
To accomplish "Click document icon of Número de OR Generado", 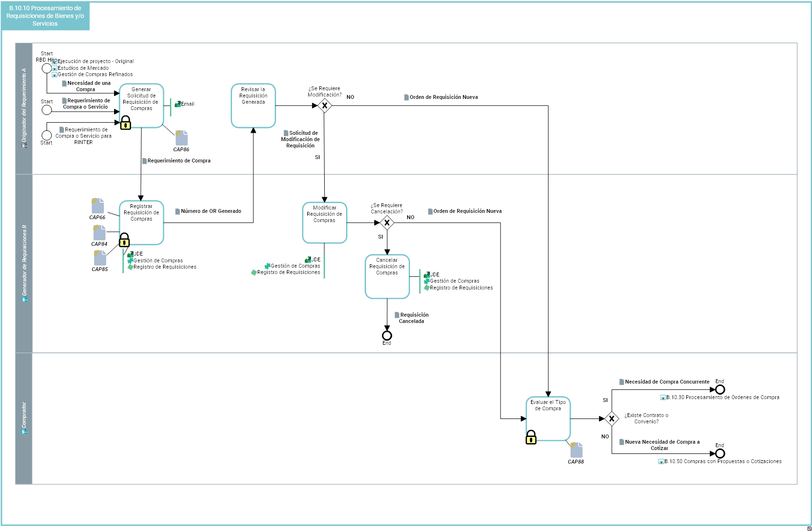I will tap(178, 211).
